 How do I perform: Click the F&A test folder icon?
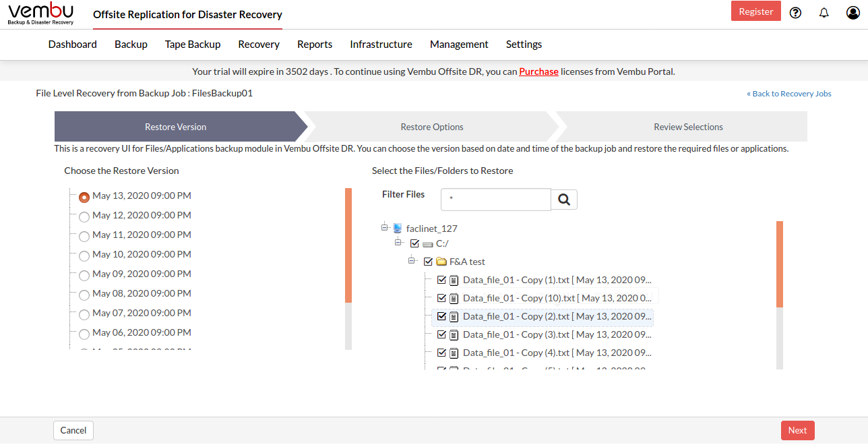pos(441,262)
